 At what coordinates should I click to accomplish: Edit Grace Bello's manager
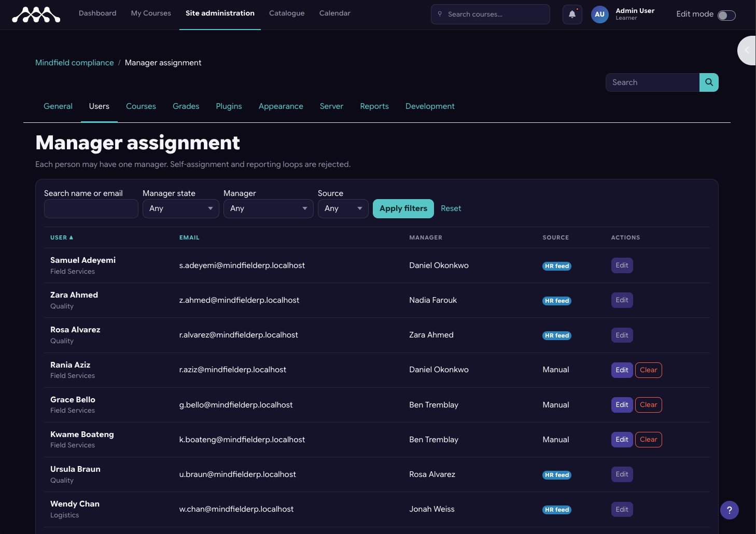[622, 405]
